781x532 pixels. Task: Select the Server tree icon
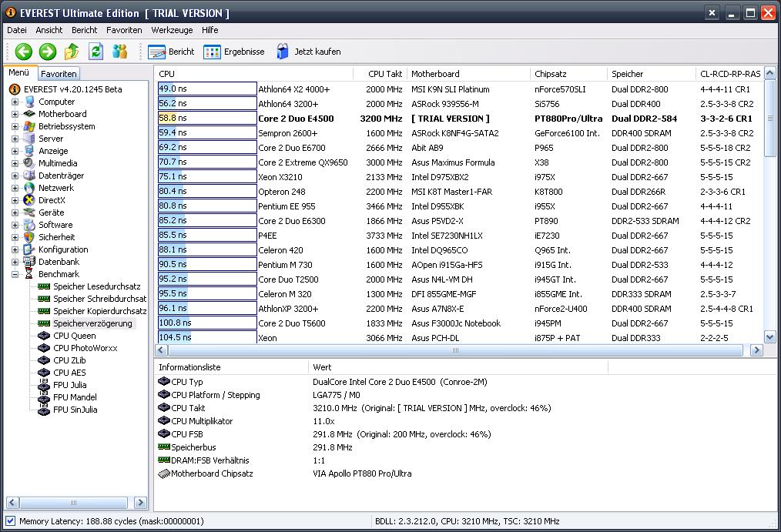(30, 139)
